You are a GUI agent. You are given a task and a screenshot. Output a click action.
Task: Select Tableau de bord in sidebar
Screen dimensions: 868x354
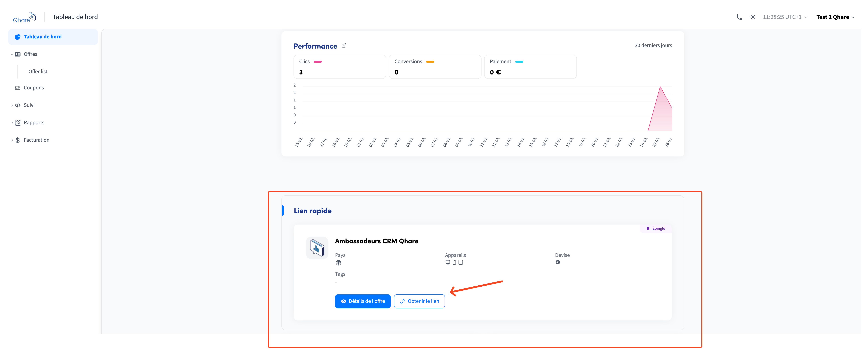tap(53, 37)
